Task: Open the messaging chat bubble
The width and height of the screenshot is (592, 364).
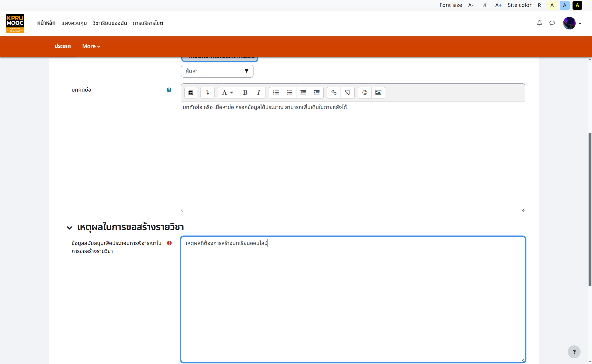Action: click(x=552, y=23)
